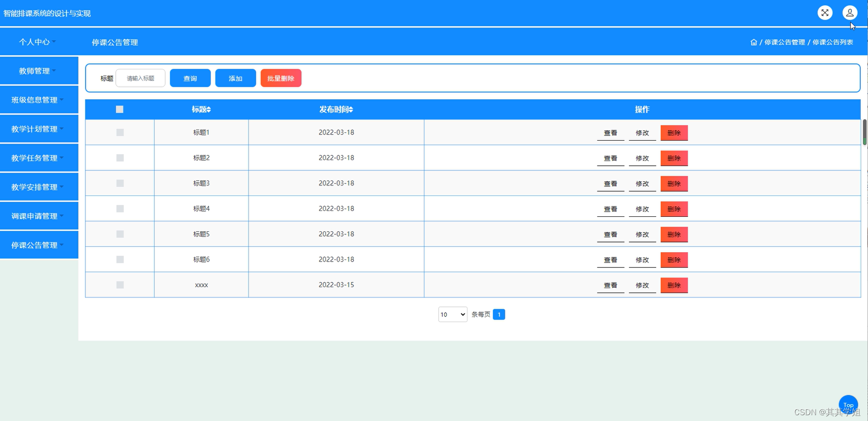Sort table by 标题 column arrows
The height and width of the screenshot is (421, 868).
[209, 110]
